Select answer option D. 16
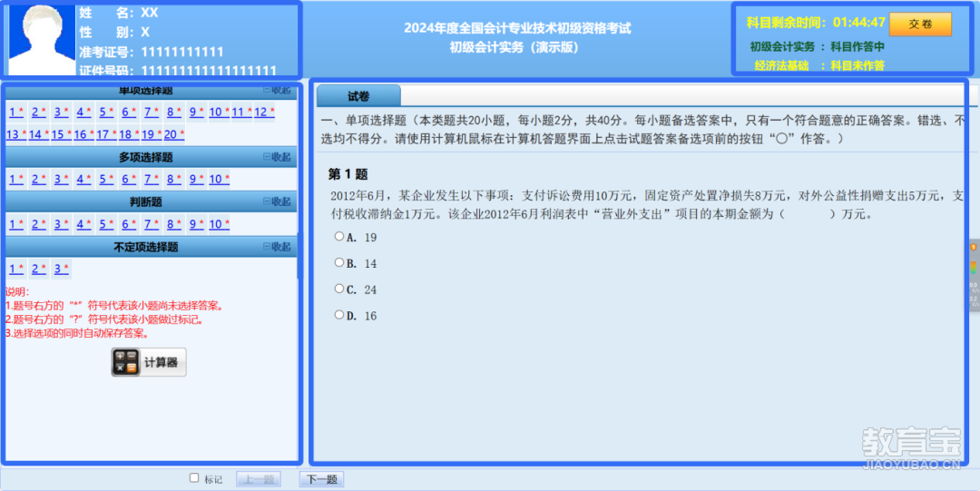Image resolution: width=980 pixels, height=491 pixels. tap(338, 315)
